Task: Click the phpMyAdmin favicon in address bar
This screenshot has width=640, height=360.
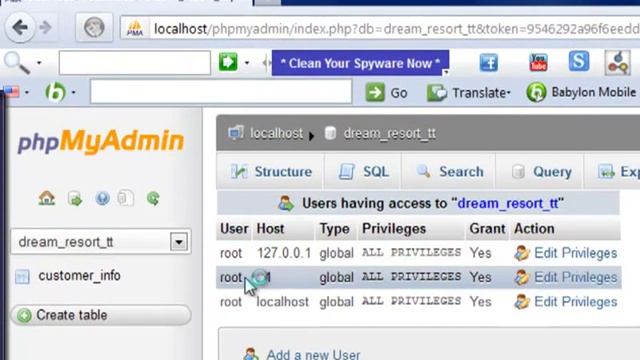Action: [135, 29]
